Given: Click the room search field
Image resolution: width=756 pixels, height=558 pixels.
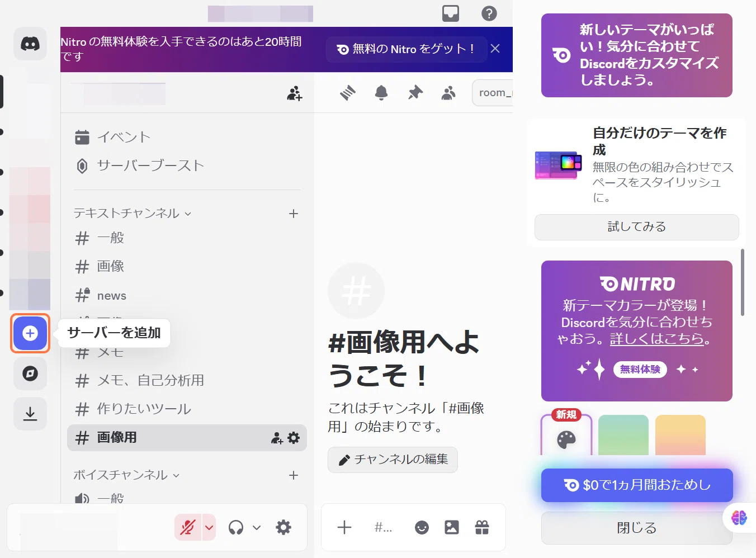Looking at the screenshot, I should 493,93.
